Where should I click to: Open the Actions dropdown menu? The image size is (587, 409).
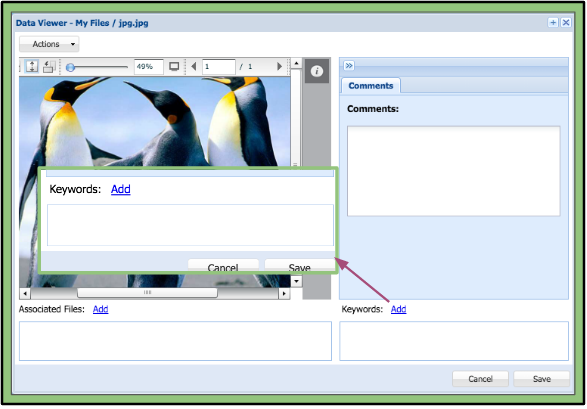(49, 44)
